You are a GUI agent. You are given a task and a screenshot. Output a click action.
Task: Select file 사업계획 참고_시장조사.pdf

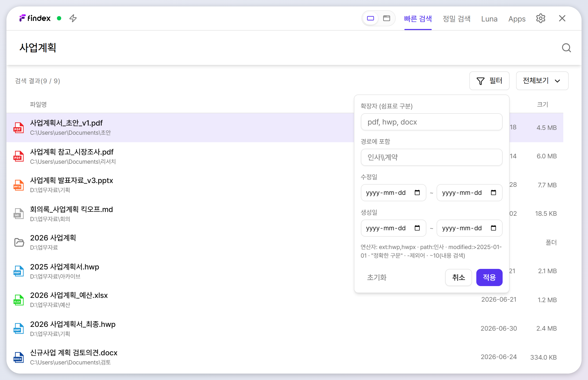[x=72, y=152]
